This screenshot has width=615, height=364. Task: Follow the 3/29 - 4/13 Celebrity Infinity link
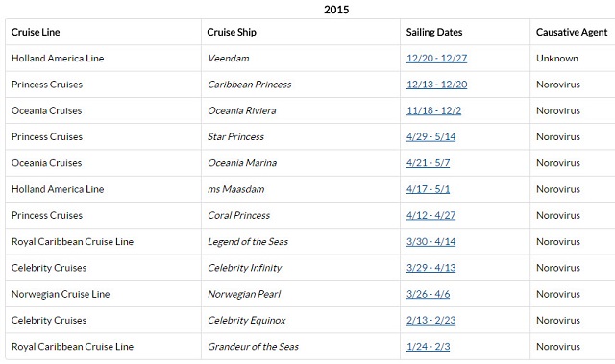tap(431, 268)
